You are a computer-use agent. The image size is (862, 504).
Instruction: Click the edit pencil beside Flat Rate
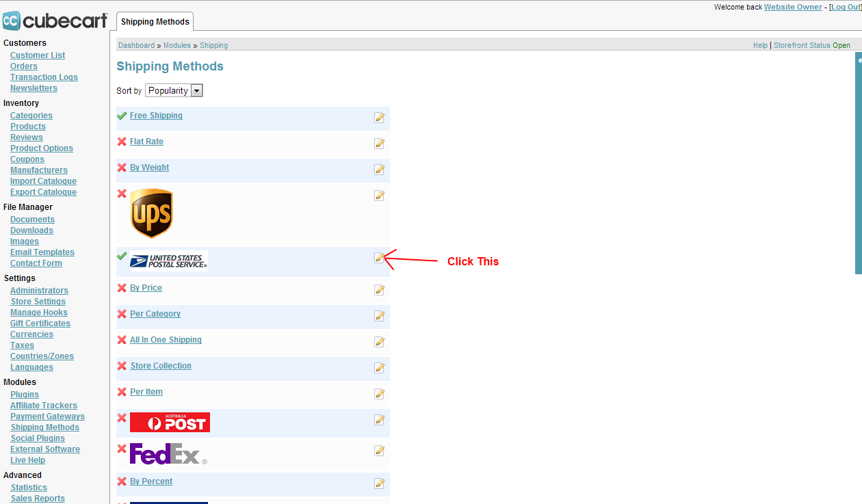click(x=379, y=144)
